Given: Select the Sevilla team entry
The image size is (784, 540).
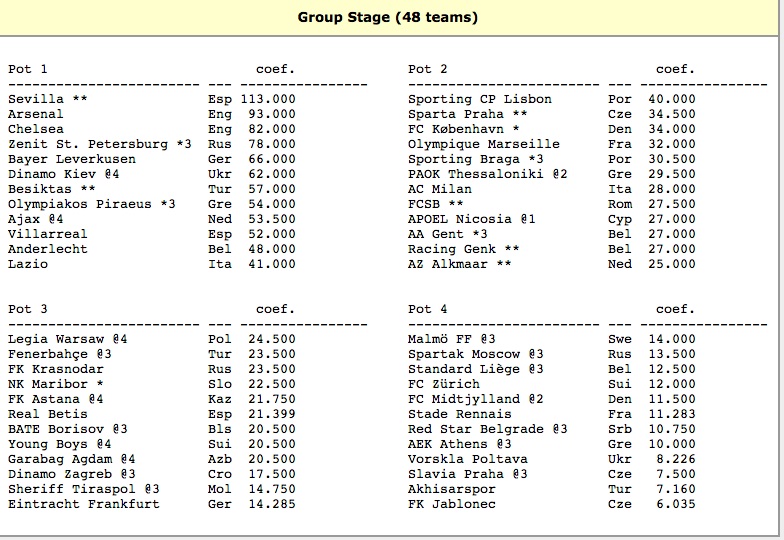Looking at the screenshot, I should 36,99.
